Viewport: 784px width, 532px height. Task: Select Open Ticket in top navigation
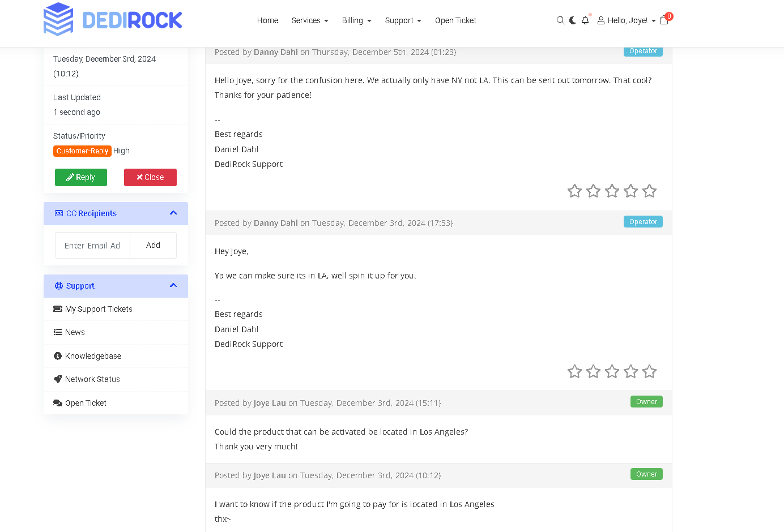click(x=455, y=20)
